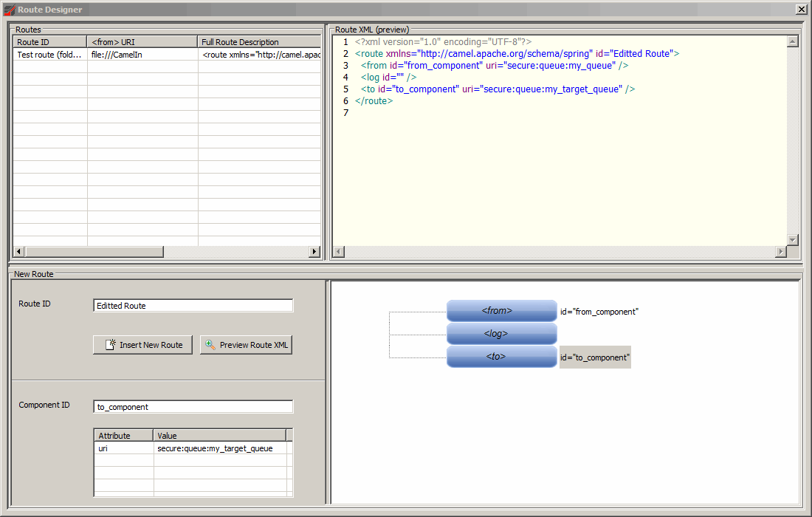Click the Preview Route XML button
This screenshot has height=517, width=812.
pyautogui.click(x=246, y=345)
